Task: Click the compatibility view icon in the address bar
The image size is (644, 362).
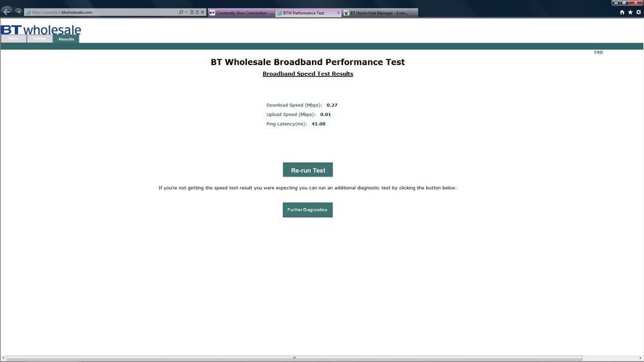Action: tap(192, 12)
